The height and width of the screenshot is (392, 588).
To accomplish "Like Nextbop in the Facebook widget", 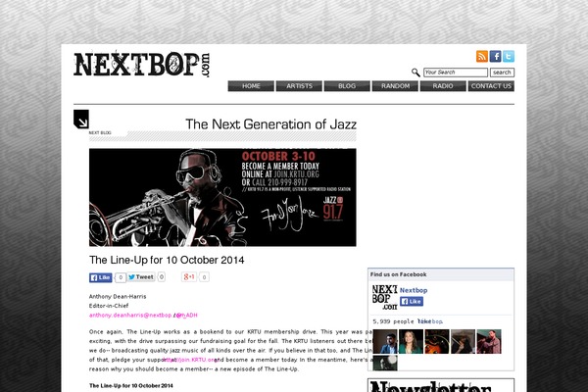I will [x=412, y=301].
